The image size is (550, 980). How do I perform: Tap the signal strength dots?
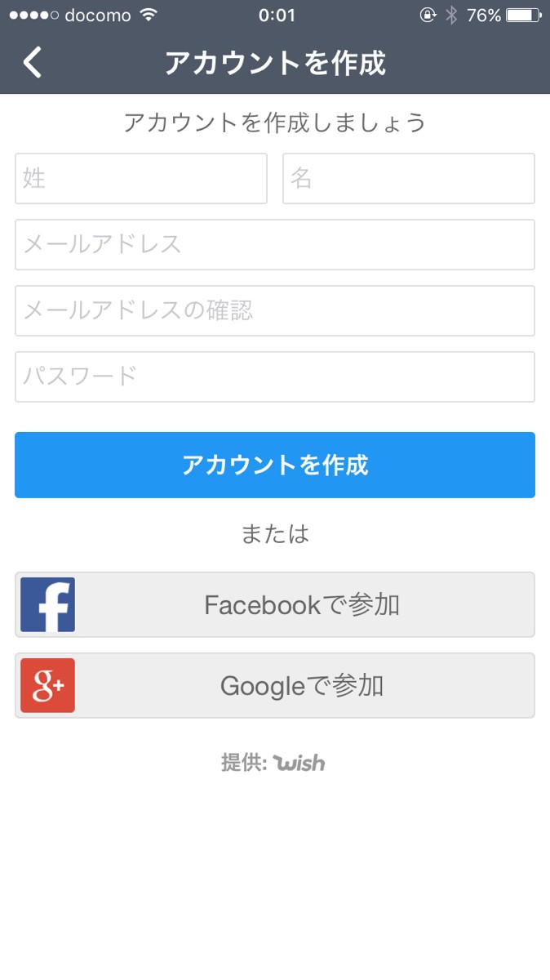click(x=33, y=15)
